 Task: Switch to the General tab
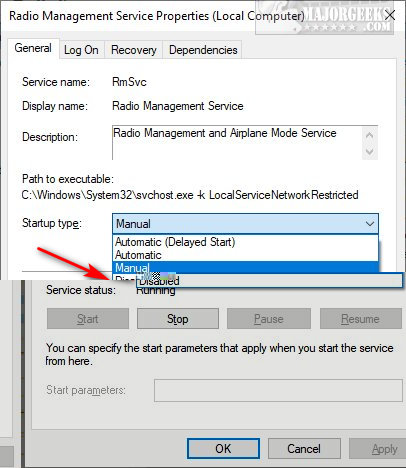pyautogui.click(x=33, y=49)
